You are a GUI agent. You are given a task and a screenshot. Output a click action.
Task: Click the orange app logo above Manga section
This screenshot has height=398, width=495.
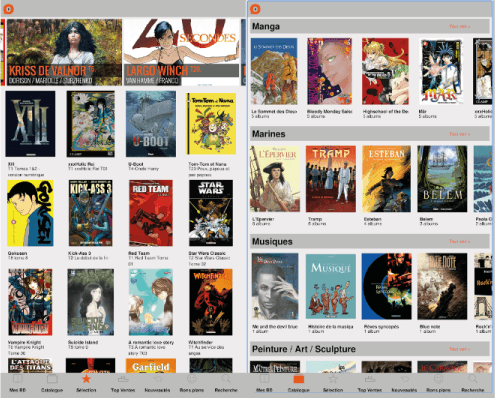click(255, 9)
